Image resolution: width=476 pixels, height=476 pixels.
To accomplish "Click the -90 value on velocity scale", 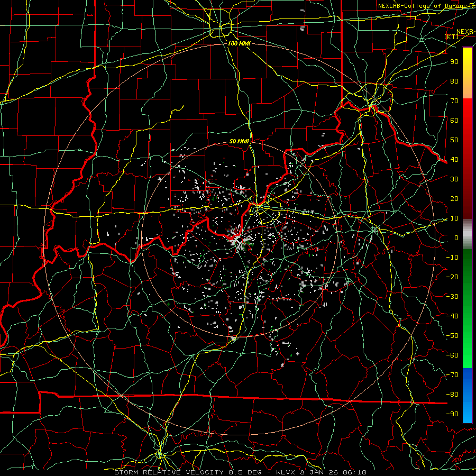I will pos(452,414).
